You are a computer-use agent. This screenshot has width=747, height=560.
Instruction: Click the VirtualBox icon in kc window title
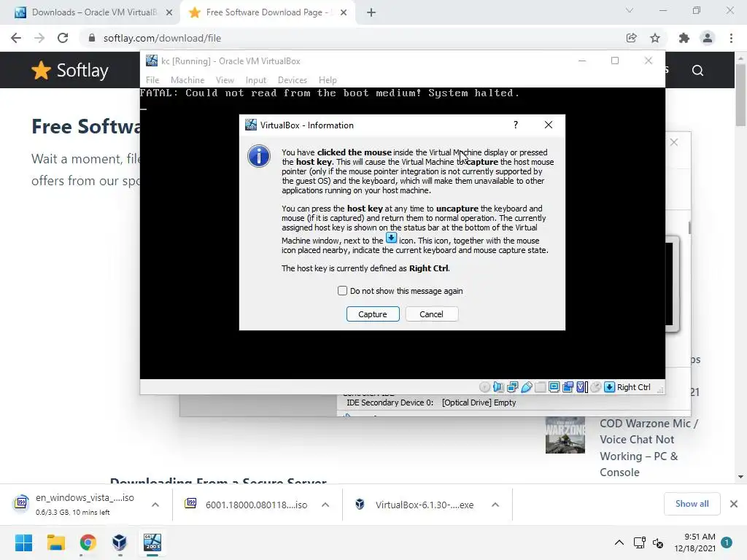point(152,61)
